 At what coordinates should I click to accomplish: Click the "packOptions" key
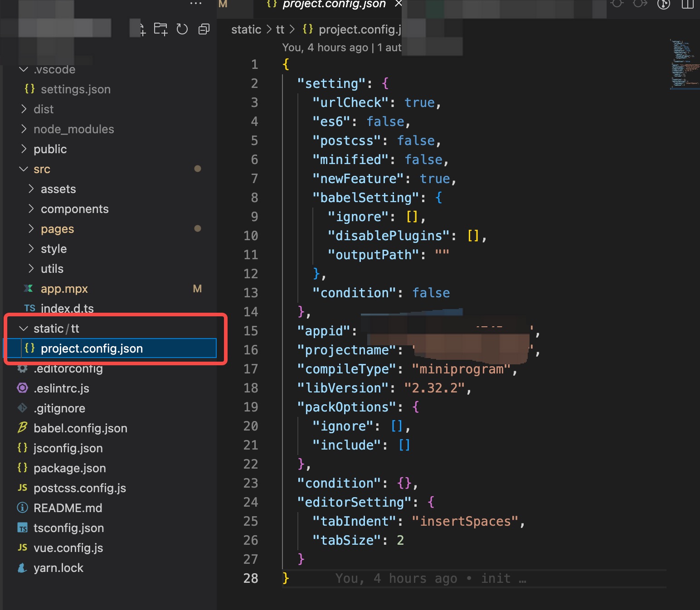347,407
